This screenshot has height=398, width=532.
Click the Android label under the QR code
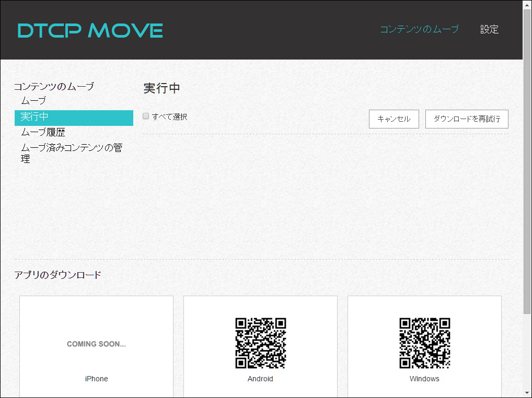click(260, 379)
